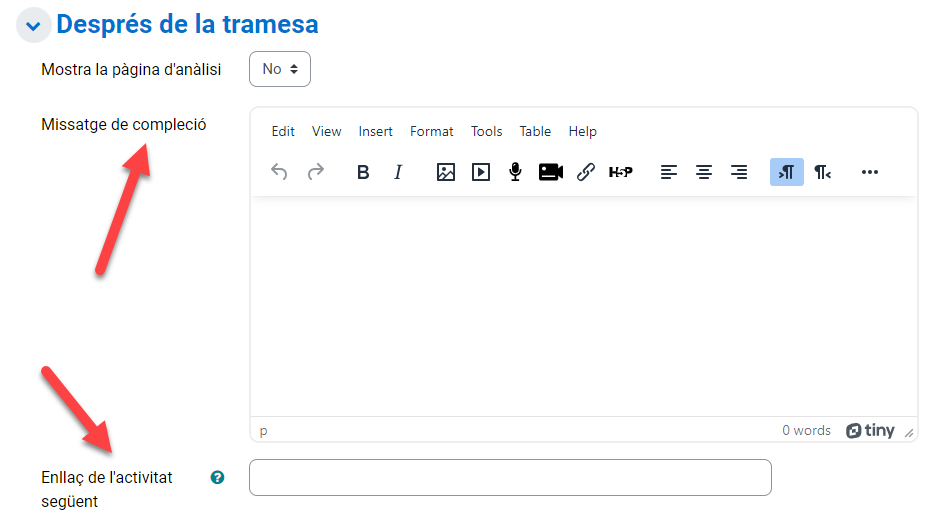Reveal more toolbar options with ellipsis
Image resolution: width=945 pixels, height=528 pixels.
point(869,172)
